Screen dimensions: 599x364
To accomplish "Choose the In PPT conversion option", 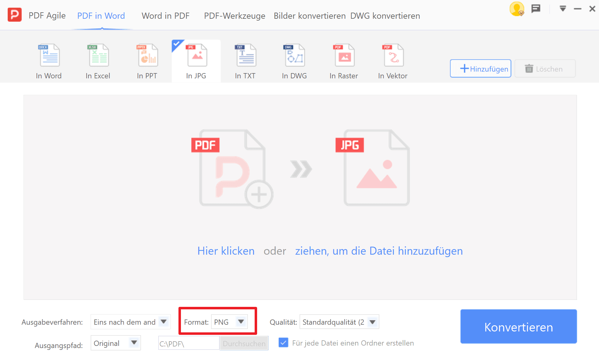I will 147,60.
